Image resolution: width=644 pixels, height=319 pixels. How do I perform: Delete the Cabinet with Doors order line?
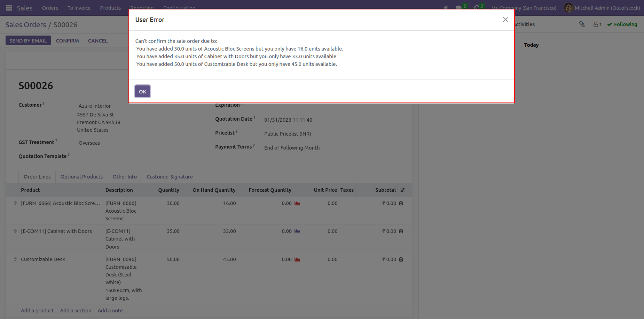401,231
